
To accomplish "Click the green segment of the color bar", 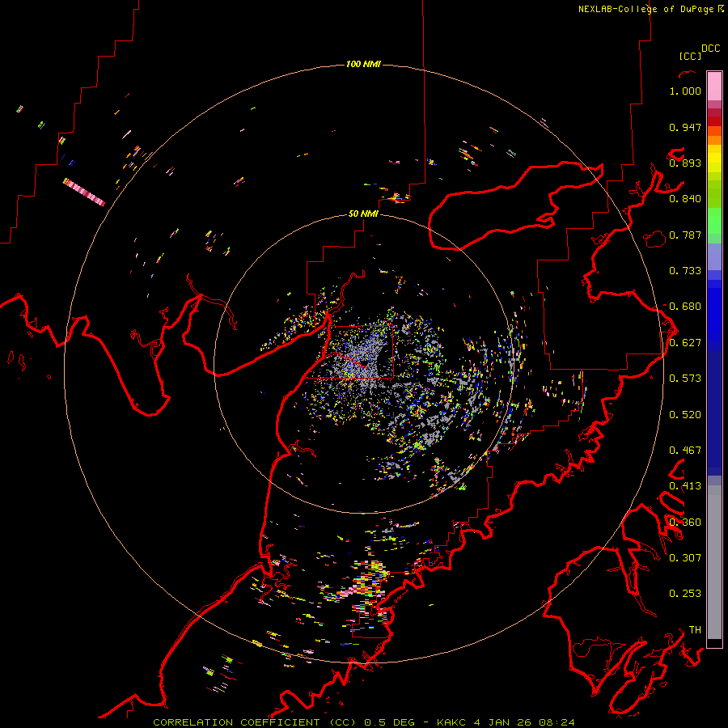I will click(714, 221).
